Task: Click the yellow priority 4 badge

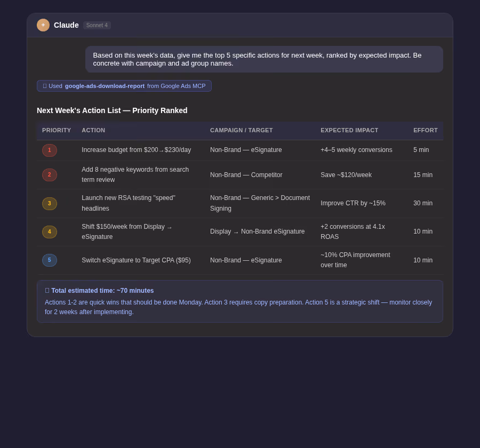Action: [50, 232]
